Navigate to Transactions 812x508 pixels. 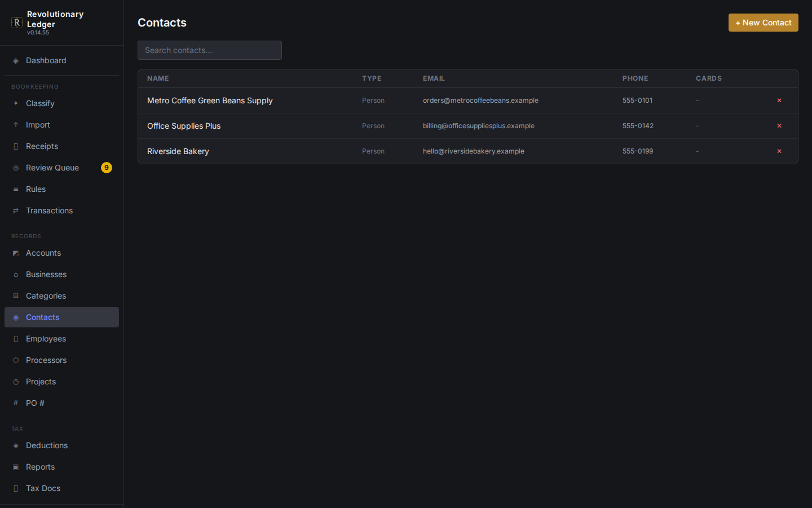(61, 211)
